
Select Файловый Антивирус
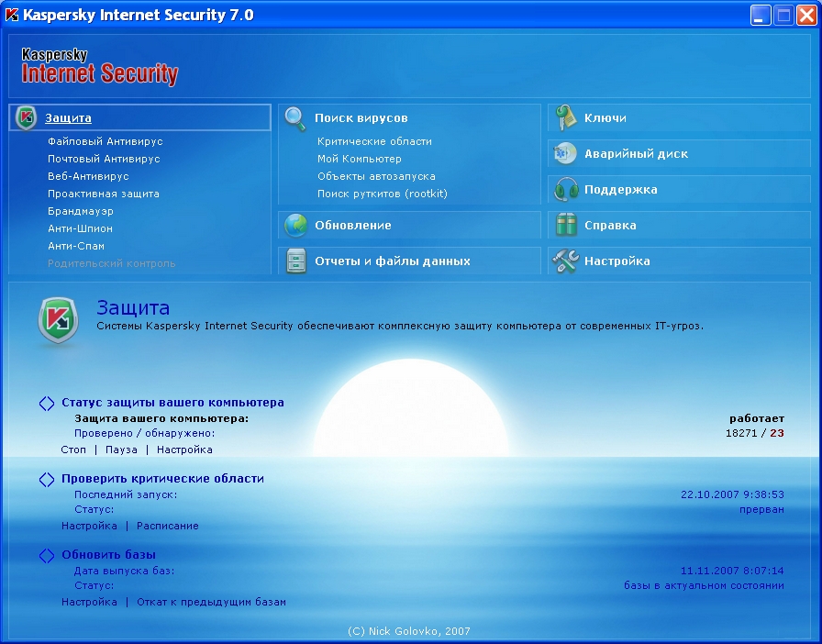tap(106, 141)
